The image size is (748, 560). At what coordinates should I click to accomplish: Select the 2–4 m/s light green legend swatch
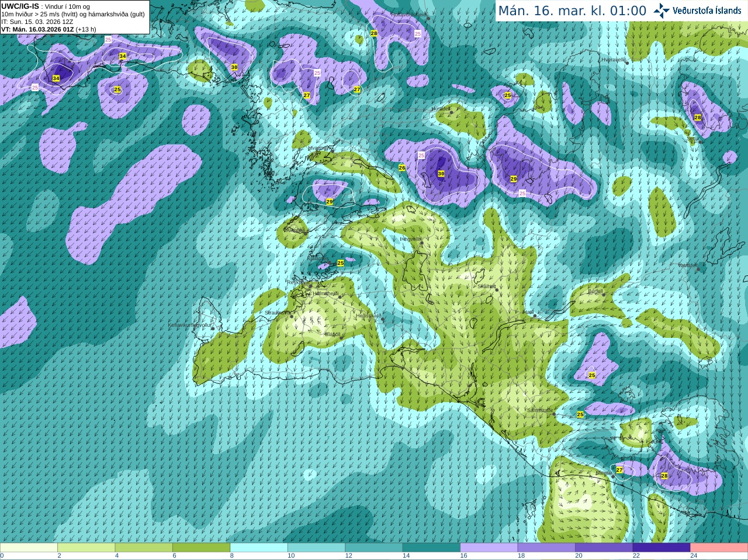(86, 548)
